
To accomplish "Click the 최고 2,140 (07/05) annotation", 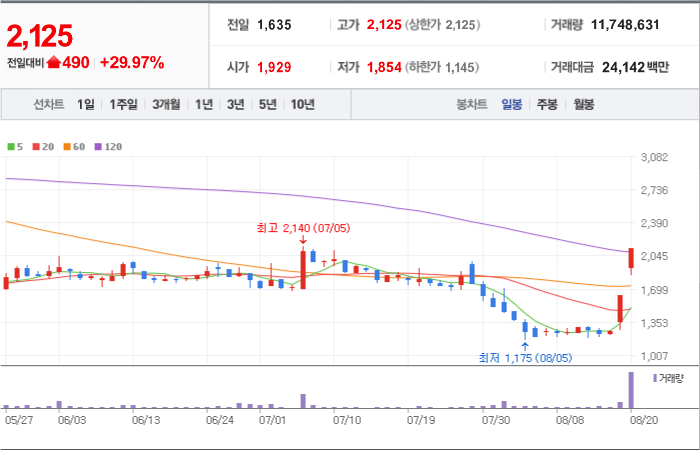I will (x=304, y=228).
